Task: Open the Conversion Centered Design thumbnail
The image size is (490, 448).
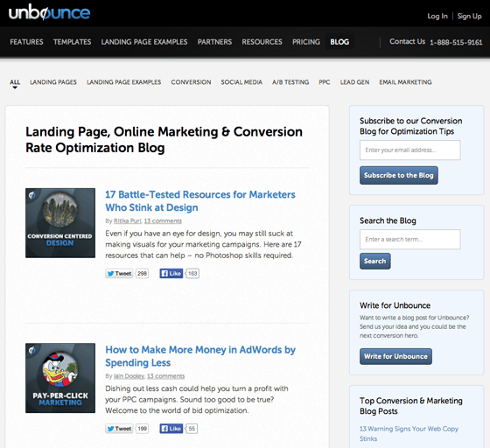Action: click(60, 223)
